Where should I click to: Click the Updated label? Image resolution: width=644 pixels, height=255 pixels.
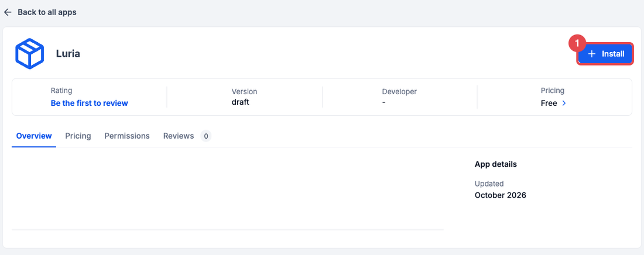(489, 184)
